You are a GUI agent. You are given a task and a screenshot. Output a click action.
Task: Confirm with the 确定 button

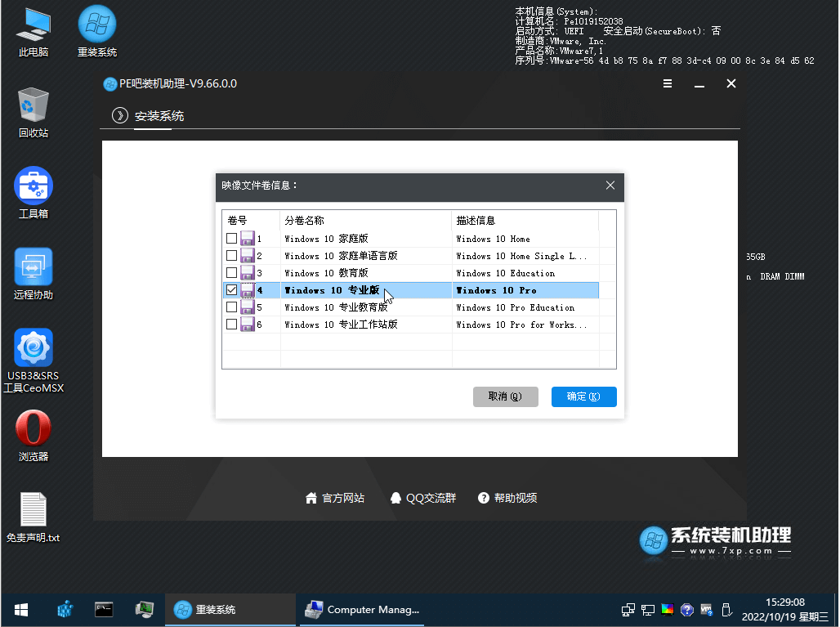click(584, 396)
